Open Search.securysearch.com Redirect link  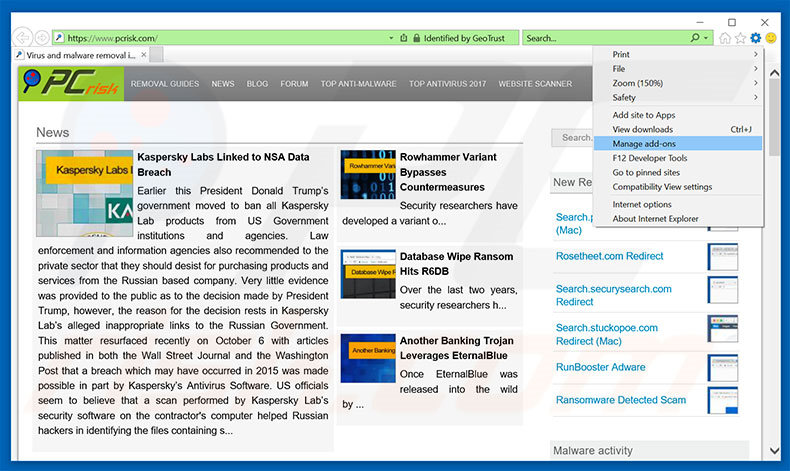(x=613, y=295)
